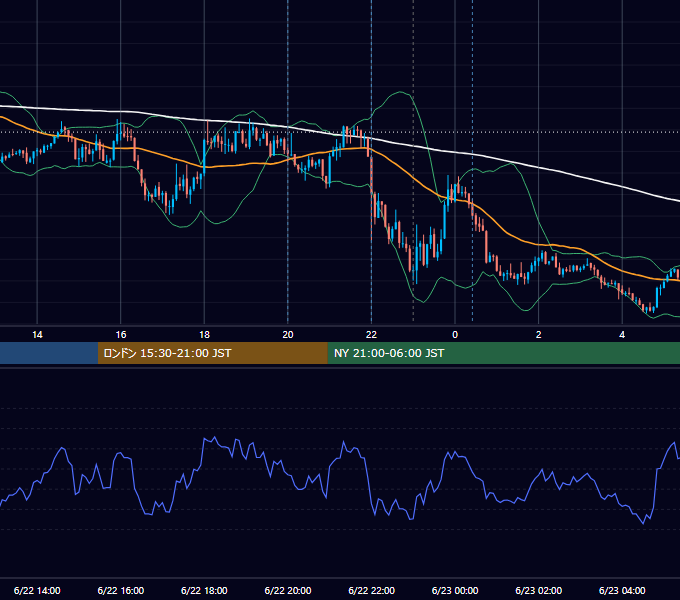Image resolution: width=680 pixels, height=600 pixels.
Task: Click the 2 hour axis label
Action: click(539, 335)
